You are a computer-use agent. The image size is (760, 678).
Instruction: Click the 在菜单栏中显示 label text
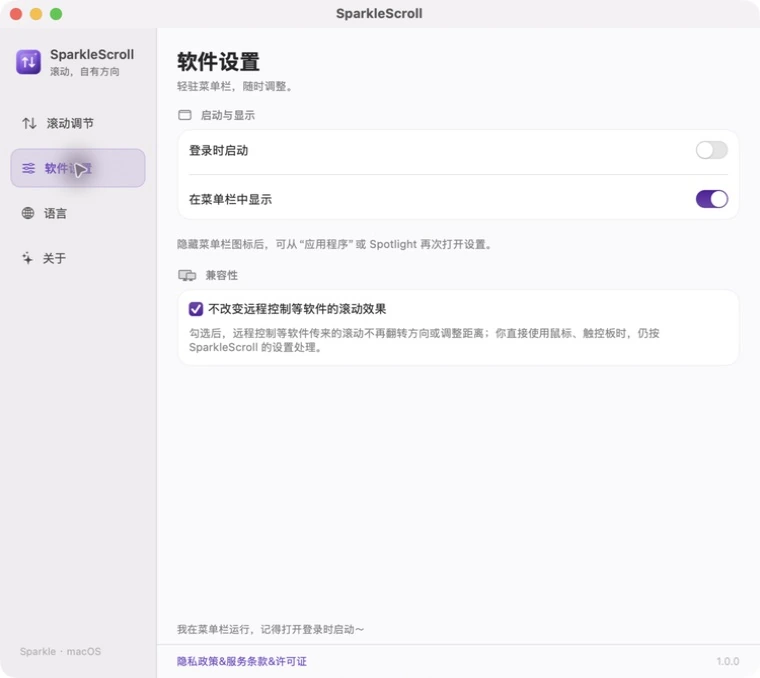230,199
